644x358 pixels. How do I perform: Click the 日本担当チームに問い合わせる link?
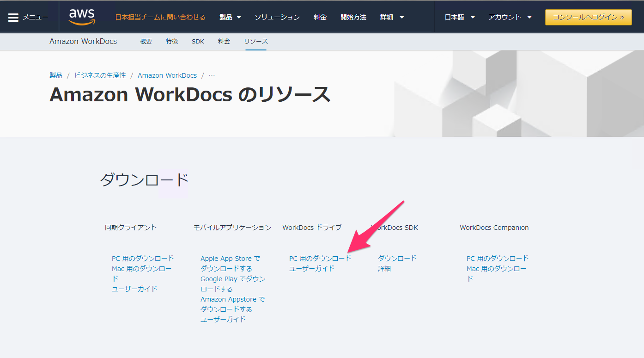tap(160, 16)
